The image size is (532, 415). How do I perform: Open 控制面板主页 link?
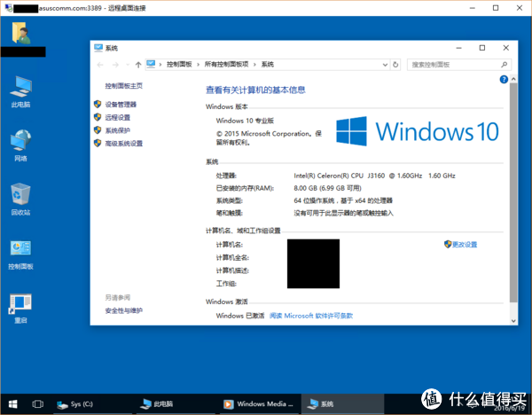123,86
